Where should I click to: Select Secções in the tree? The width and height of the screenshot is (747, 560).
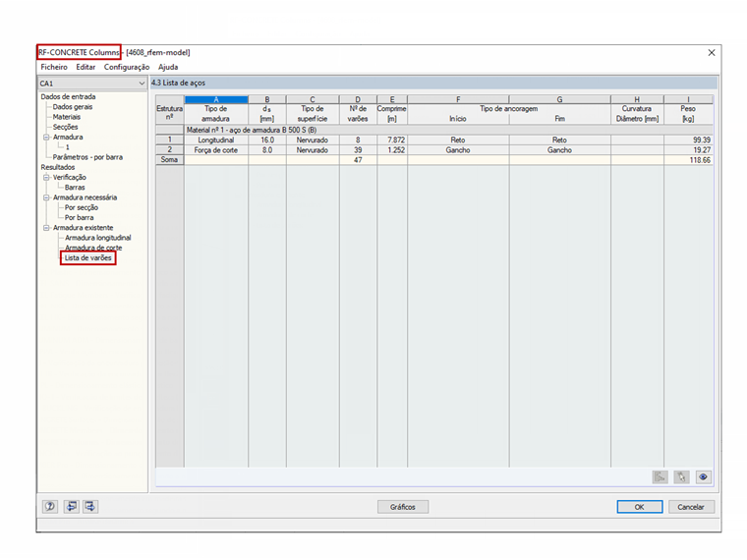coord(65,127)
